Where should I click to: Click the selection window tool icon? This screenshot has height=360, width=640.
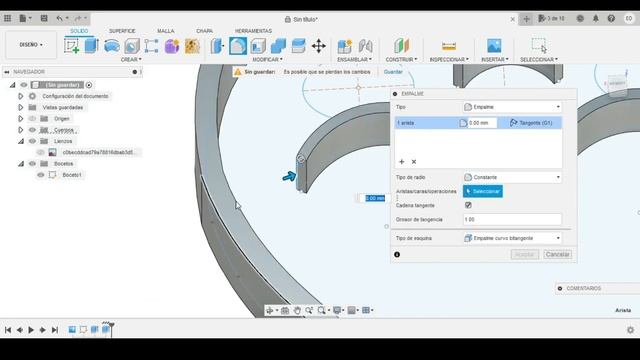(x=539, y=46)
